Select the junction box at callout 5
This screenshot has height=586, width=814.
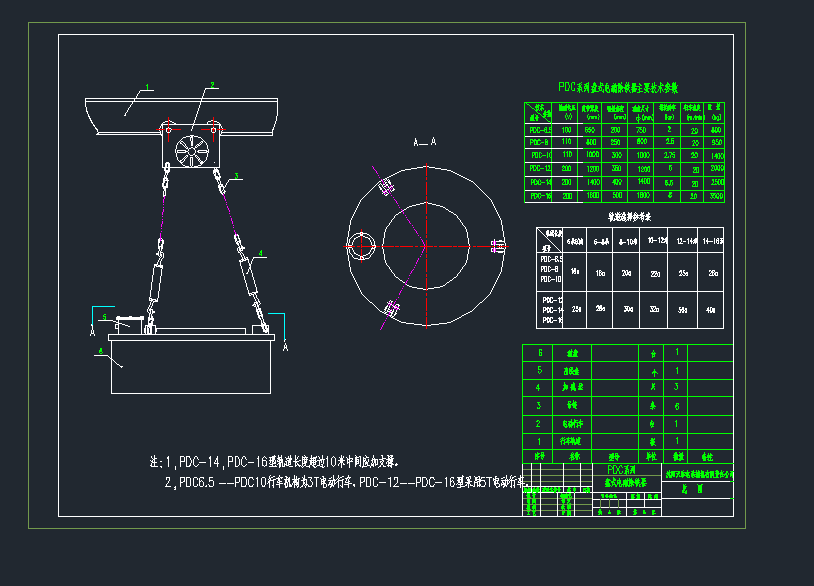(128, 323)
